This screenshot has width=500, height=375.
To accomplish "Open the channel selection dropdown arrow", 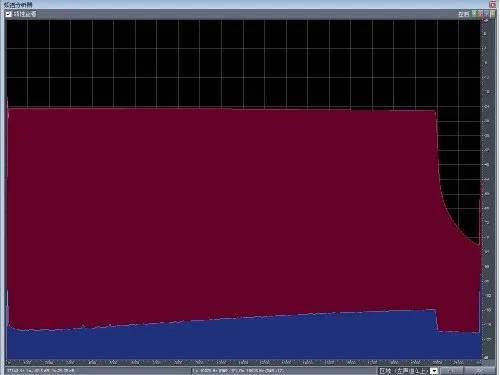I will point(434,371).
